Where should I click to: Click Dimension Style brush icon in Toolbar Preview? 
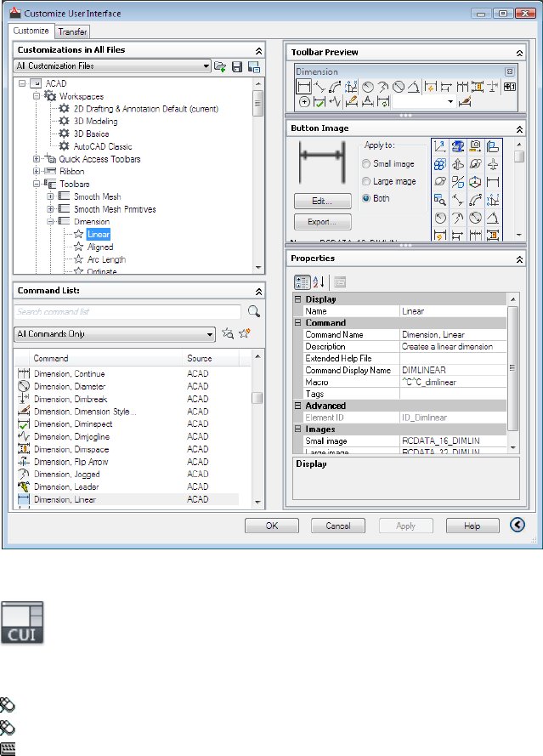[465, 101]
